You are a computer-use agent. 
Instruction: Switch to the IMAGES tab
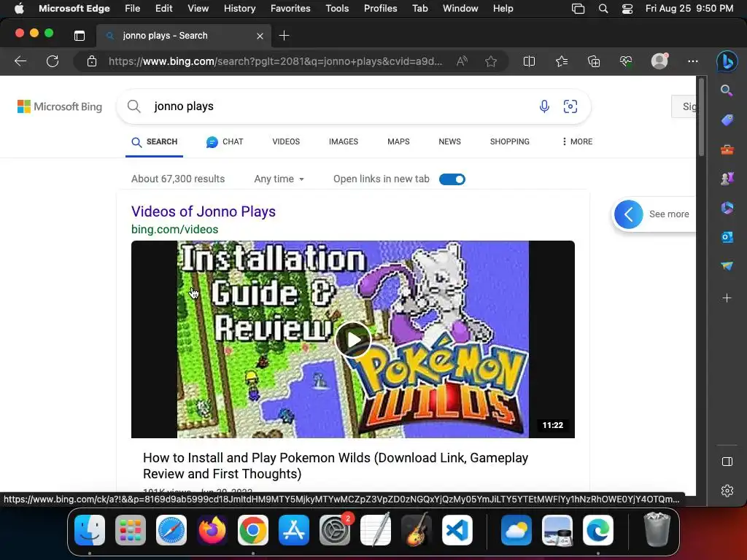(x=344, y=141)
